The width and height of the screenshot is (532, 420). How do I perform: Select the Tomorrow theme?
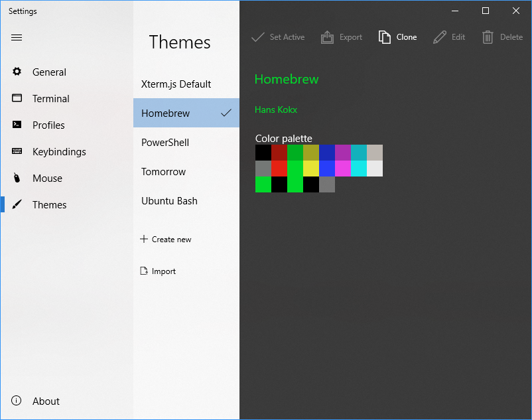click(186, 171)
